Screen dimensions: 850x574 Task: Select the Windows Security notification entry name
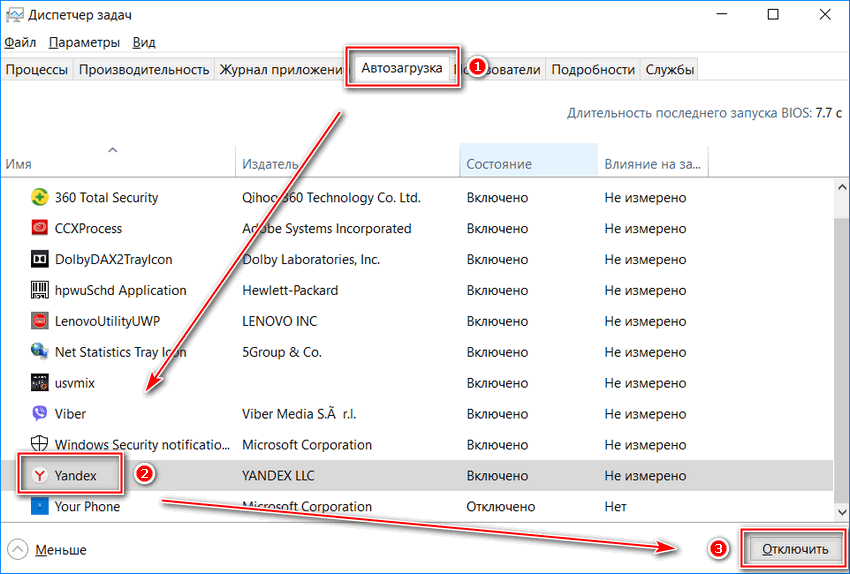point(142,445)
